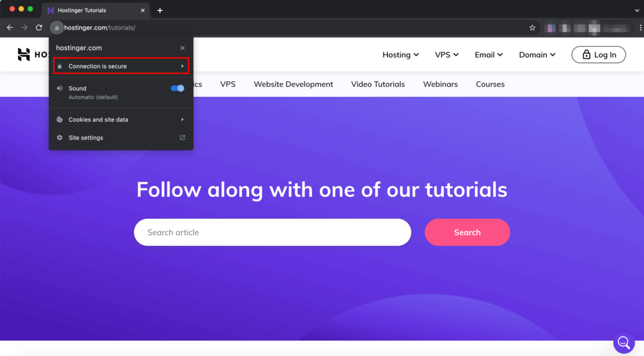The image size is (644, 356).
Task: Click the cookie icon in popup
Action: (60, 120)
